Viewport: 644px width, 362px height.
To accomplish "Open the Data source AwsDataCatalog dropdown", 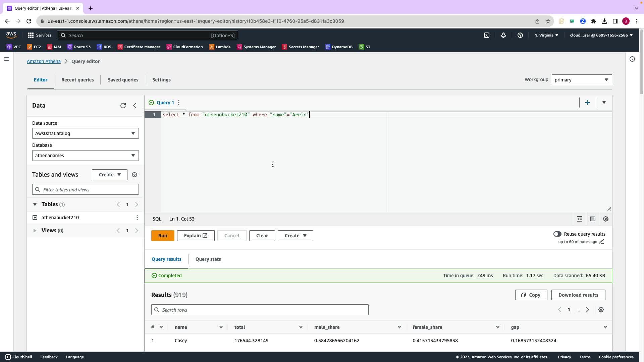I will point(85,133).
